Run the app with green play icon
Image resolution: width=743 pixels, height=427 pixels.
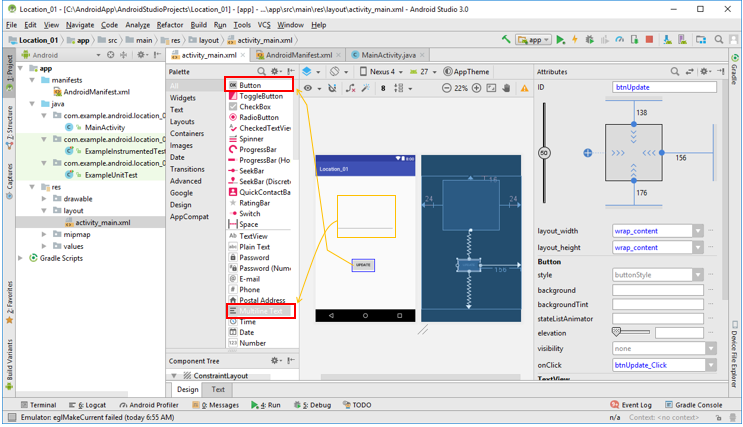click(x=561, y=40)
